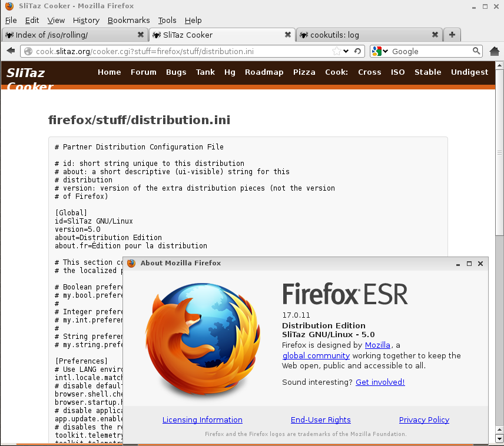Screen dimensions: 504x446
Task: Click the 'firefox/stuff/distribution.ini' heading
Action: (x=139, y=120)
